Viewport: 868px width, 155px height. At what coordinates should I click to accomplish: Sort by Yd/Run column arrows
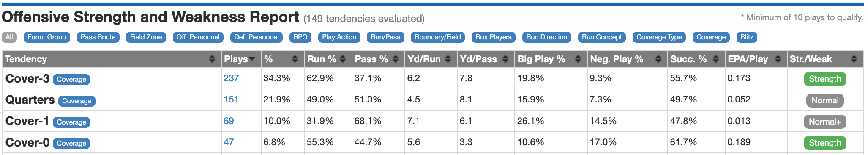[x=448, y=59]
